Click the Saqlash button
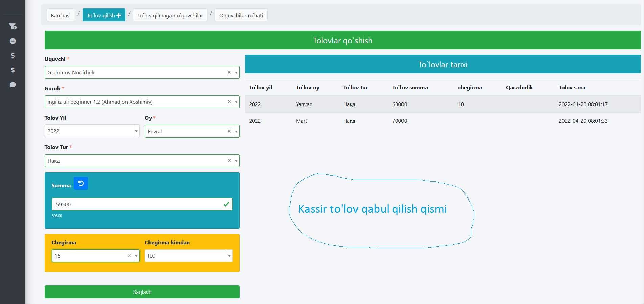The height and width of the screenshot is (304, 644). (142, 292)
